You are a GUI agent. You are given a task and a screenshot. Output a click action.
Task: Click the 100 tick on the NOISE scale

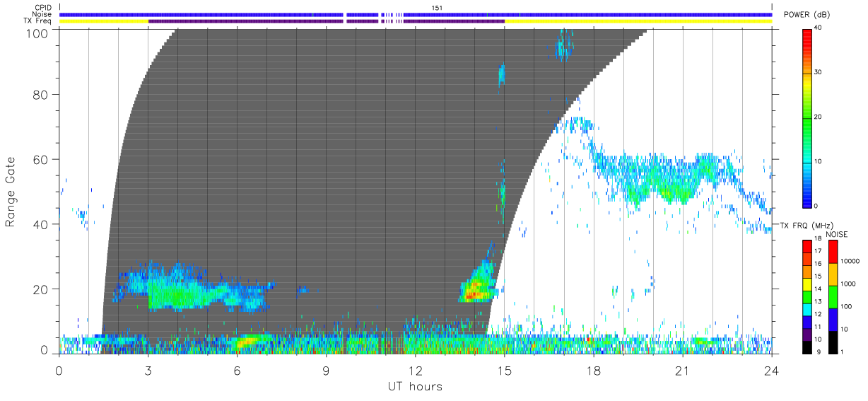[847, 306]
